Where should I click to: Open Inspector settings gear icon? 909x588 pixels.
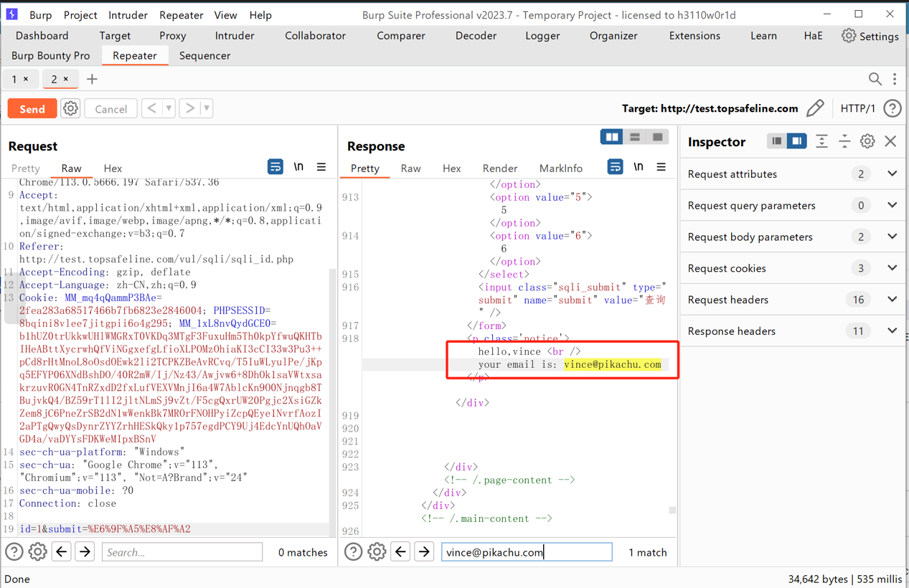(x=867, y=141)
